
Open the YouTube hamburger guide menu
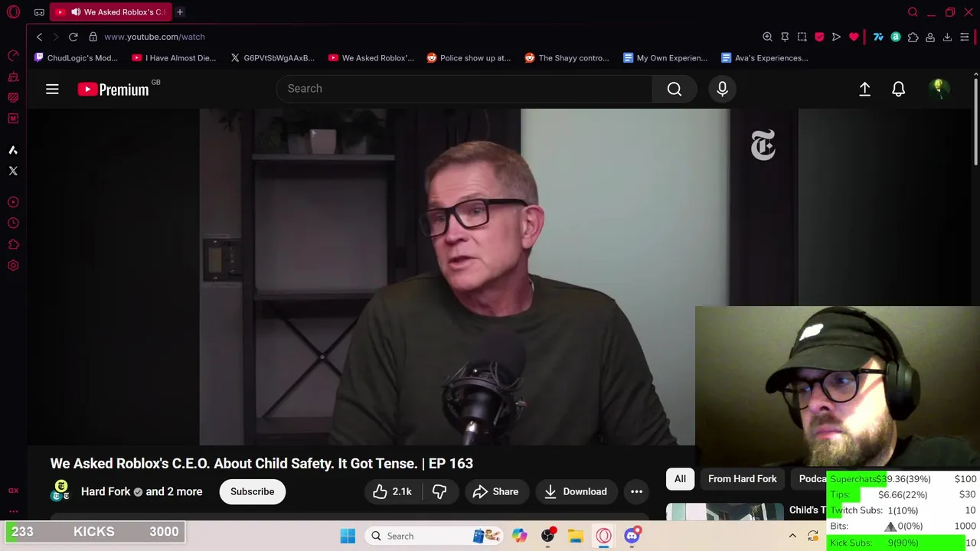[x=52, y=90]
